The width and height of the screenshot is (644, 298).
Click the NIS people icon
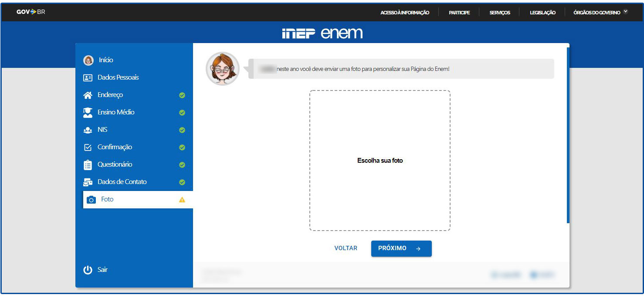88,130
